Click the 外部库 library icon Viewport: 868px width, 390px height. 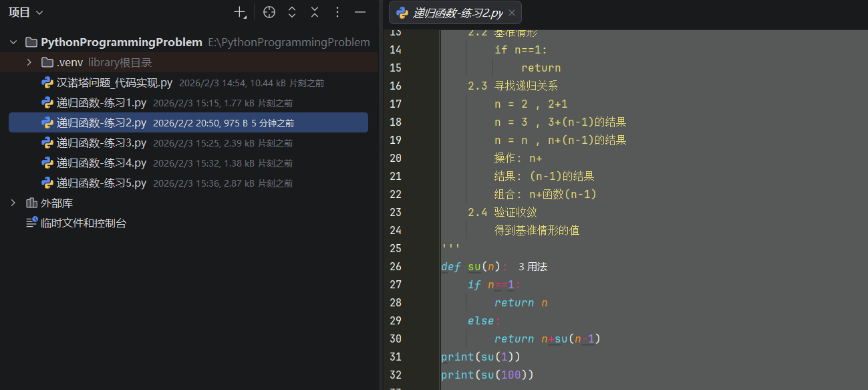pyautogui.click(x=31, y=203)
